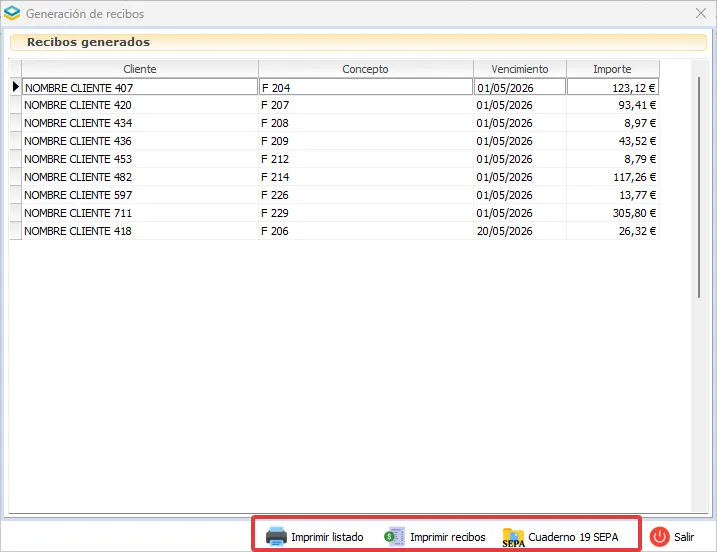717x552 pixels.
Task: Click the amount 123,12 € cell
Action: tap(613, 87)
